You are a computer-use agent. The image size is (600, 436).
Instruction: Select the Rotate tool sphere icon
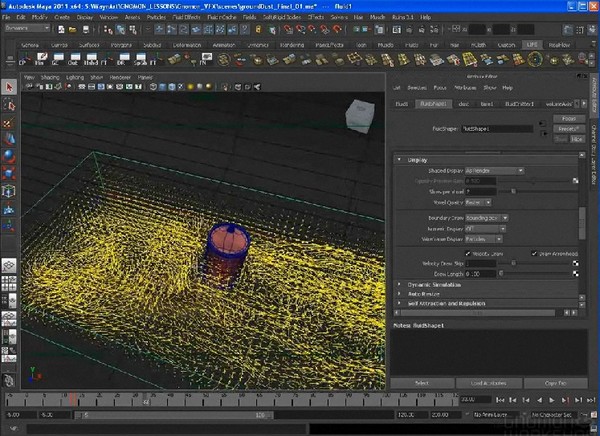click(x=9, y=156)
